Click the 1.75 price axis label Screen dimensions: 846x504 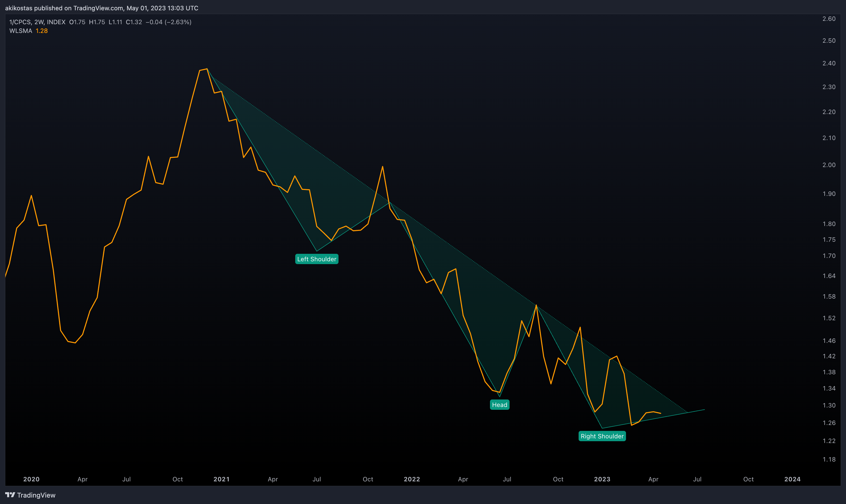coord(829,239)
